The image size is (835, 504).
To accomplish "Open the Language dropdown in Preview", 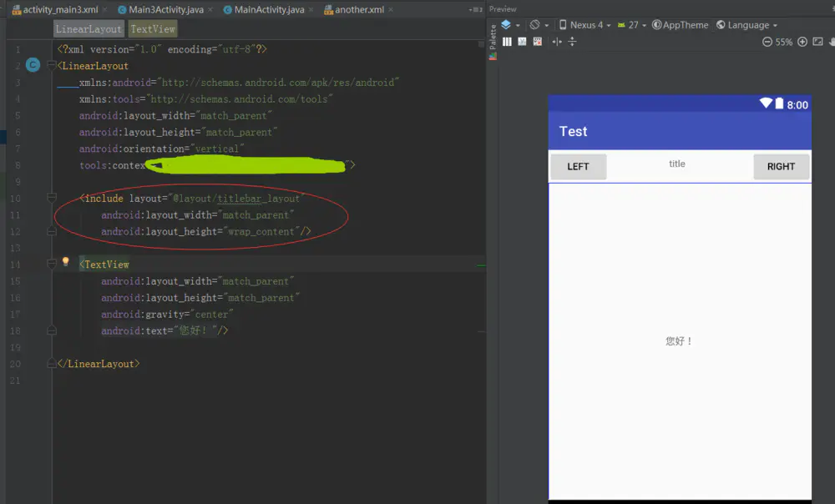I will click(x=746, y=24).
